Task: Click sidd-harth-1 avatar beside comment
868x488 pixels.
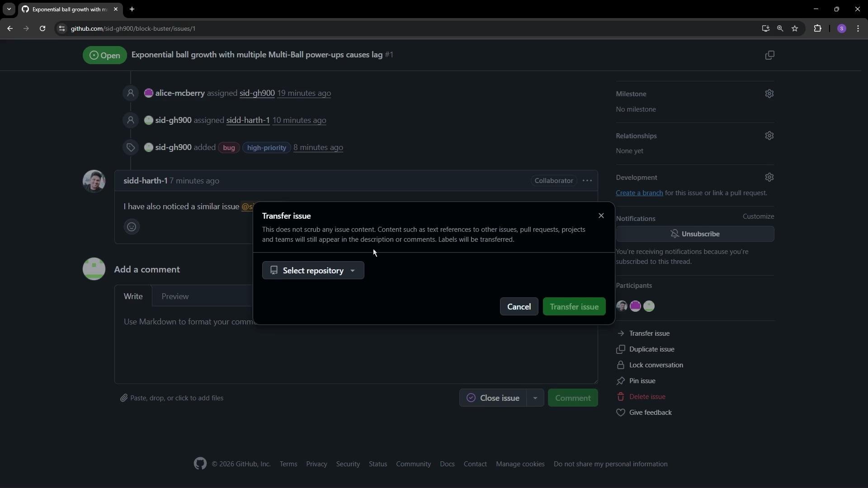Action: [94, 181]
